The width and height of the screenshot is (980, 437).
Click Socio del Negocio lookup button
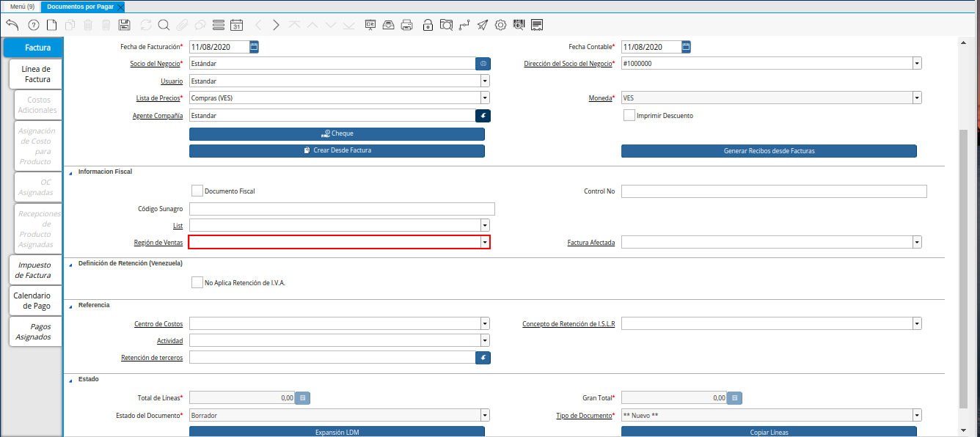pos(483,64)
